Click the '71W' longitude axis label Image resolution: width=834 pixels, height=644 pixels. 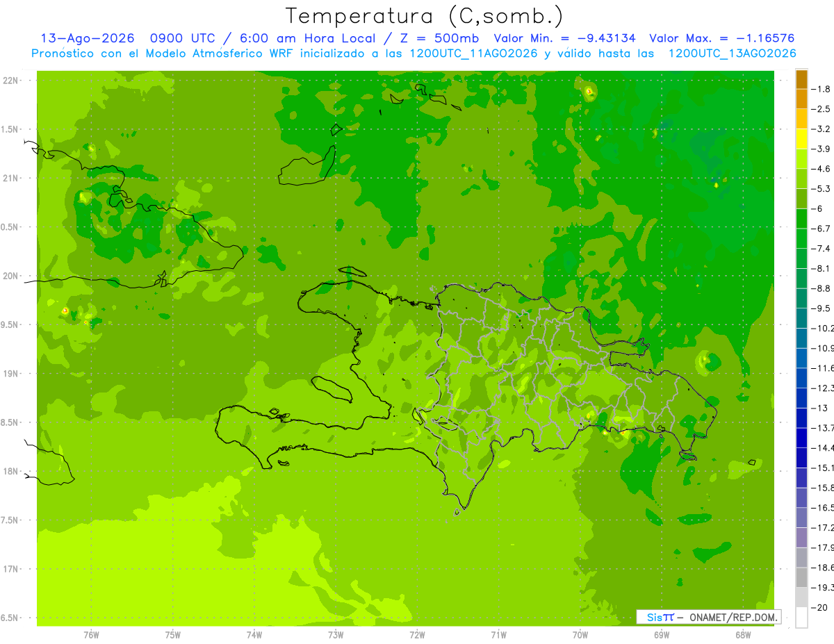click(498, 634)
